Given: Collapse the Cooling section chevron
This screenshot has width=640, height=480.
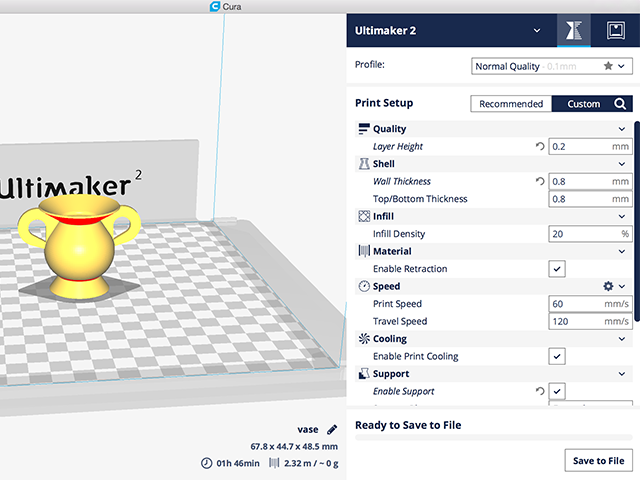Looking at the screenshot, I should tap(622, 339).
